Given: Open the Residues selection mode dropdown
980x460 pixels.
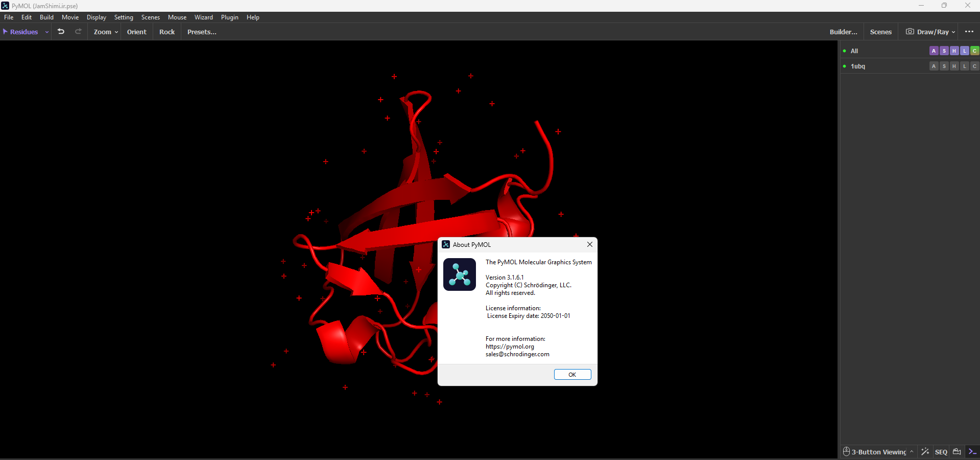Looking at the screenshot, I should click(x=47, y=32).
